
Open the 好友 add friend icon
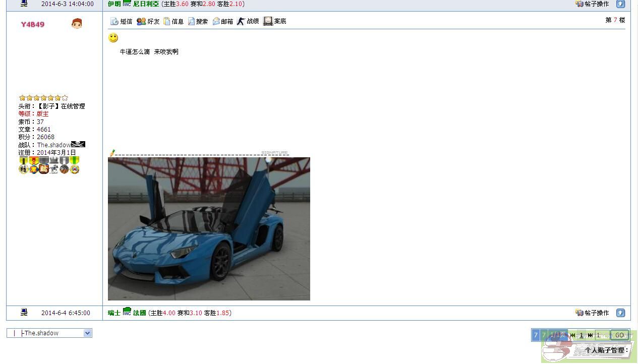(148, 21)
